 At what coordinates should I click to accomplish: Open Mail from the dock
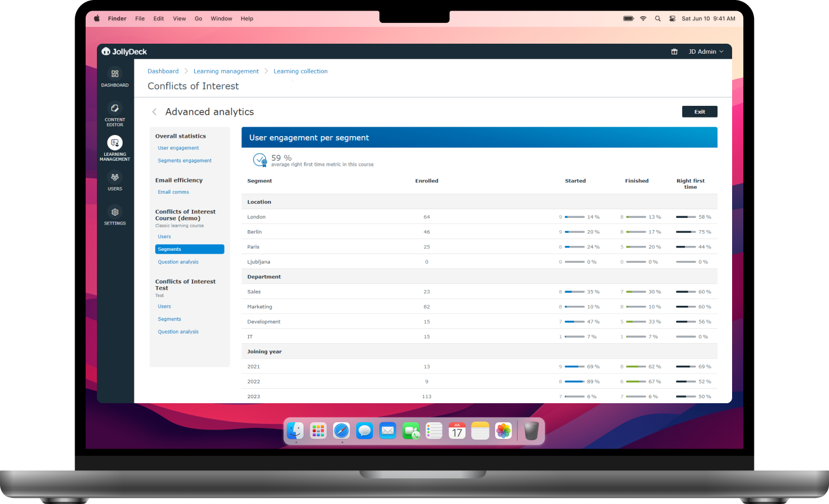[x=388, y=431]
